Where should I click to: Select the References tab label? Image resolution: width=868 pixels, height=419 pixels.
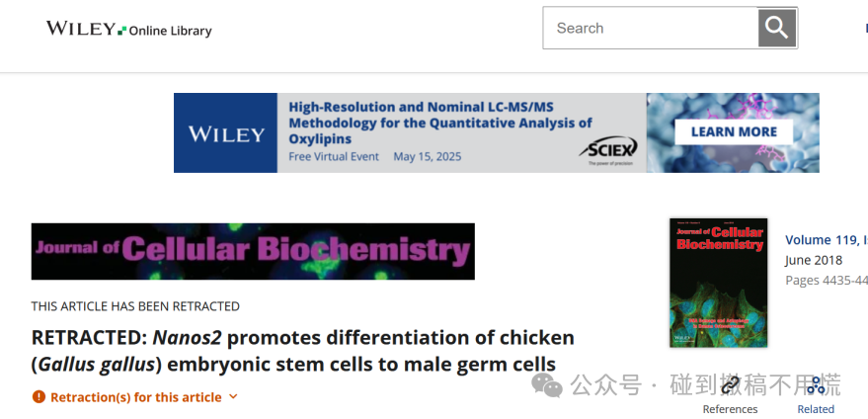click(x=730, y=409)
